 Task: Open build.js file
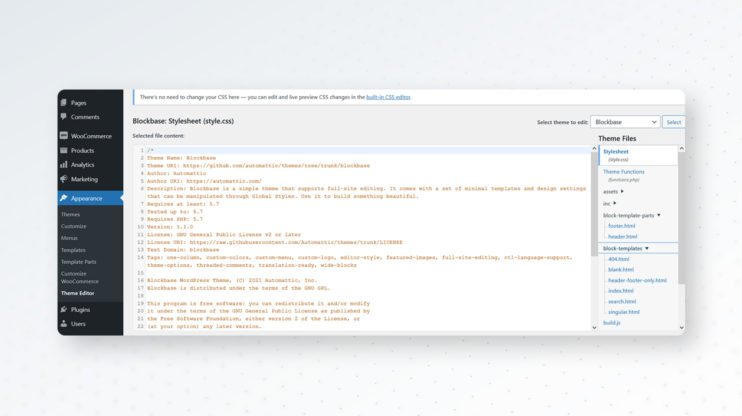tap(611, 323)
